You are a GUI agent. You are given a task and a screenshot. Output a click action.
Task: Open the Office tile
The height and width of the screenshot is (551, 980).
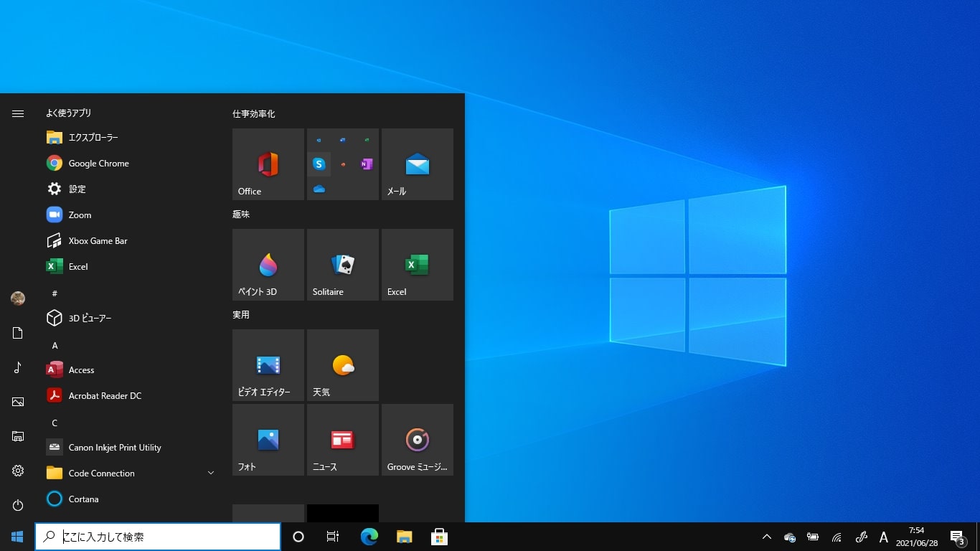tap(268, 164)
